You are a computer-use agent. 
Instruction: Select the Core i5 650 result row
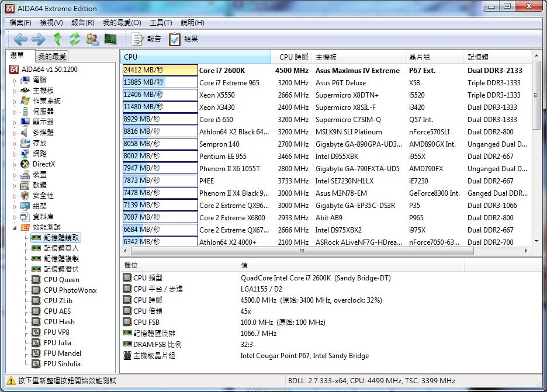point(326,120)
